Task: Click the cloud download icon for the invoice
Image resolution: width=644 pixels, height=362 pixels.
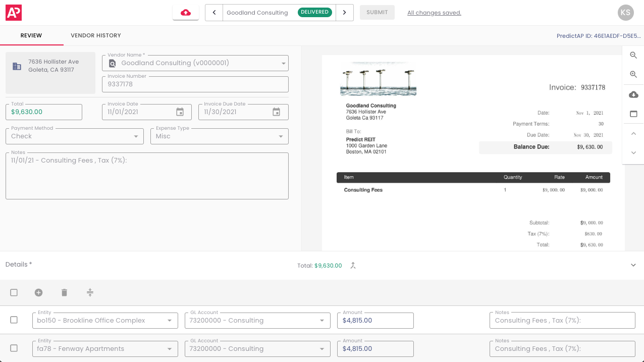Action: tap(633, 94)
